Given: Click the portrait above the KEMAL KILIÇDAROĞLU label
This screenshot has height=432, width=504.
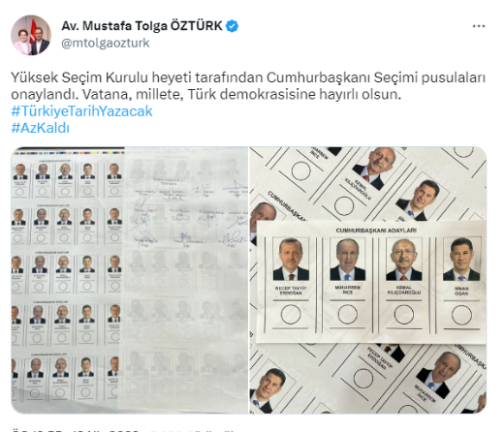Looking at the screenshot, I should [x=404, y=260].
